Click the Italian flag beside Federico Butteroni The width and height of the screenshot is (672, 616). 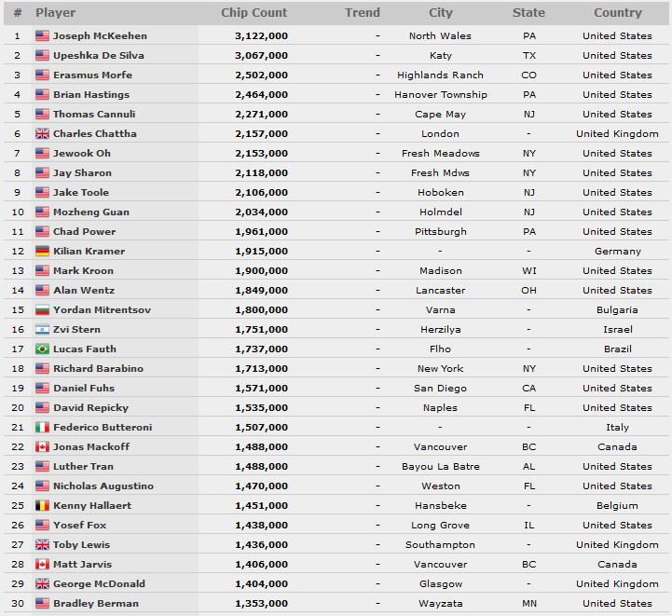(x=42, y=428)
